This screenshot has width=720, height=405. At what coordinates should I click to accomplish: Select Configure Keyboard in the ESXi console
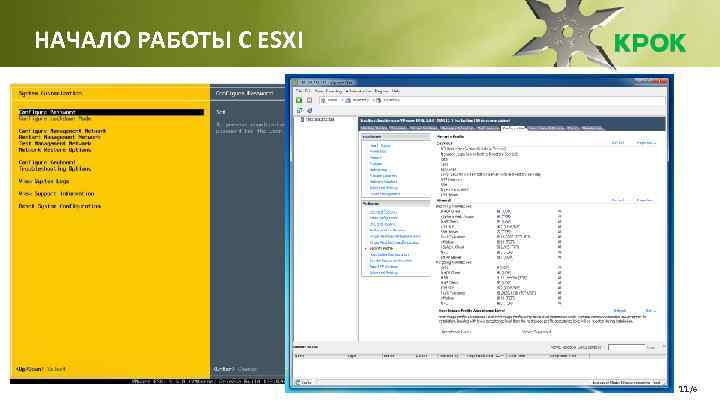[x=47, y=163]
